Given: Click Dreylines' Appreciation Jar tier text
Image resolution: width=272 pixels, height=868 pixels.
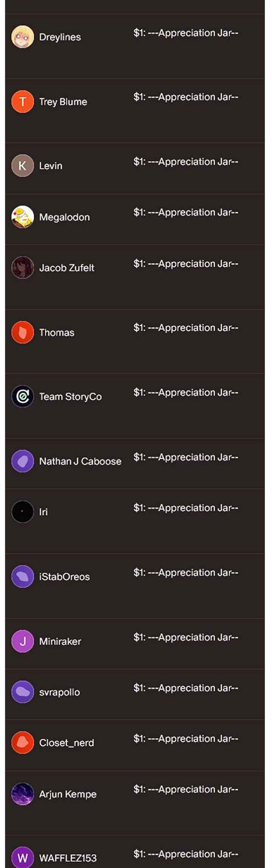Looking at the screenshot, I should [185, 33].
